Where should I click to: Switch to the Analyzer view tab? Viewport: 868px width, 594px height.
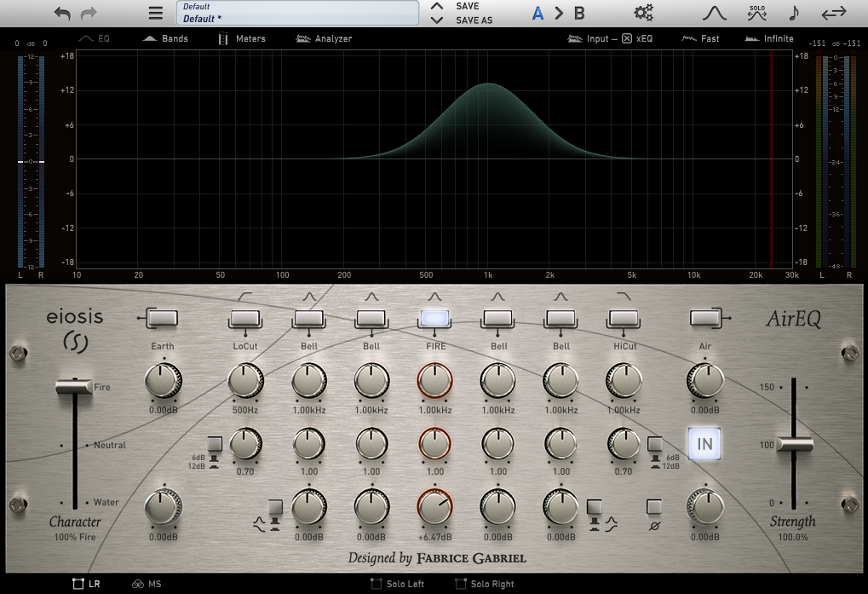point(324,38)
